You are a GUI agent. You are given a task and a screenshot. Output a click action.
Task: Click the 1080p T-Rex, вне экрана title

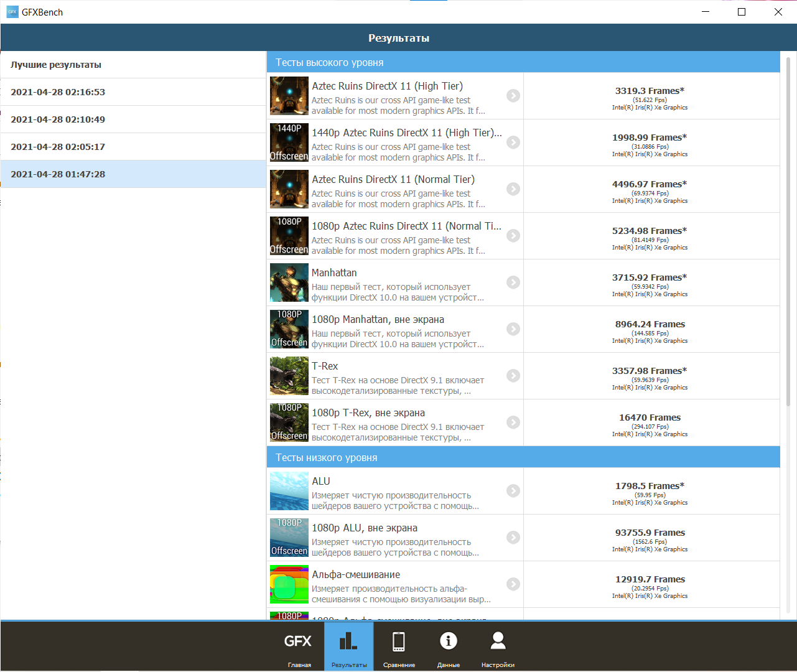(368, 413)
